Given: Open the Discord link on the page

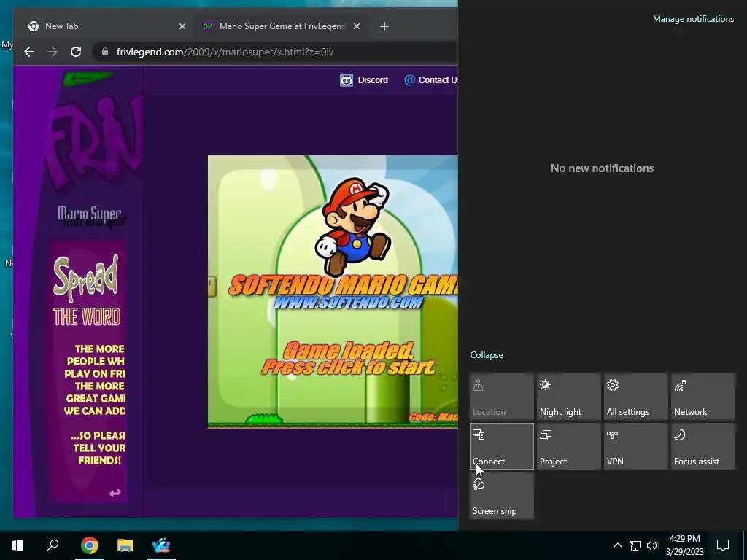Looking at the screenshot, I should [364, 80].
